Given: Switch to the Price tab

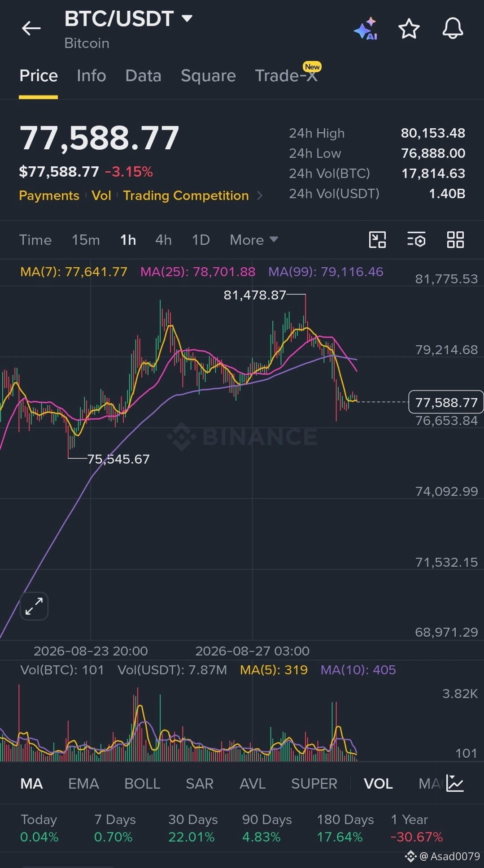Looking at the screenshot, I should [39, 76].
